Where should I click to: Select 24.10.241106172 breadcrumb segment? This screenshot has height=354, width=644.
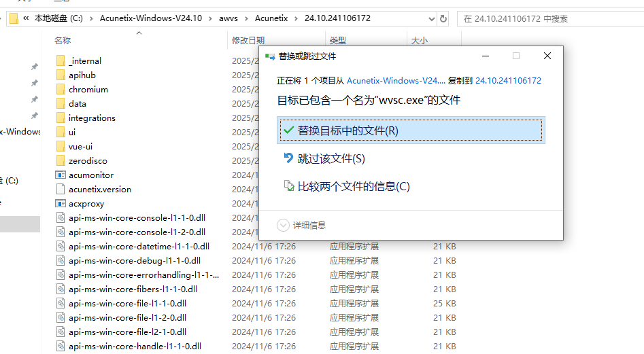pyautogui.click(x=337, y=18)
